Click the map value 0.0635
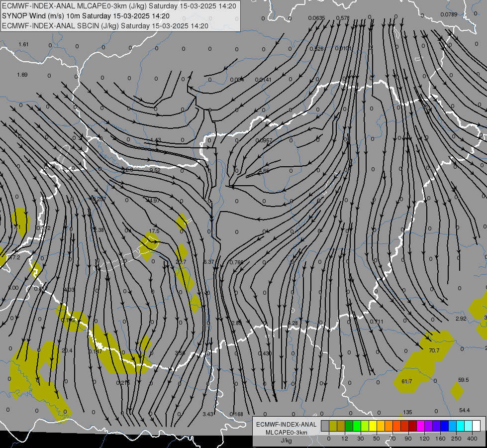The image size is (487, 448). [x=316, y=18]
